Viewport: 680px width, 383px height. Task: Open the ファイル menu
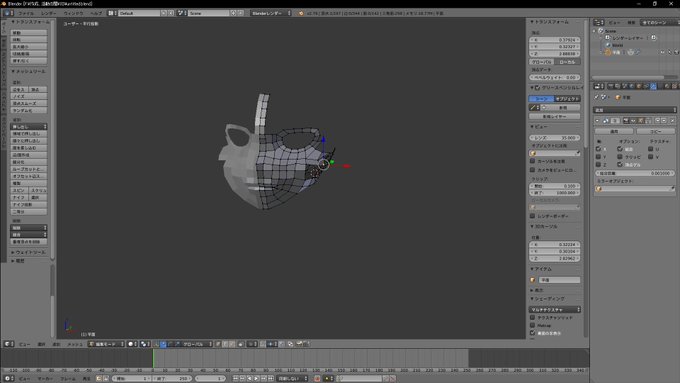click(26, 13)
